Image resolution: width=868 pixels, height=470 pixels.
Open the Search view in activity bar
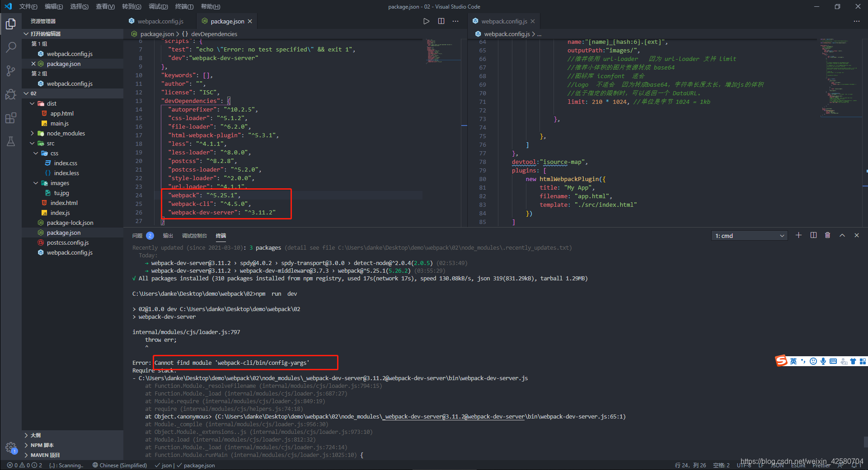(11, 47)
